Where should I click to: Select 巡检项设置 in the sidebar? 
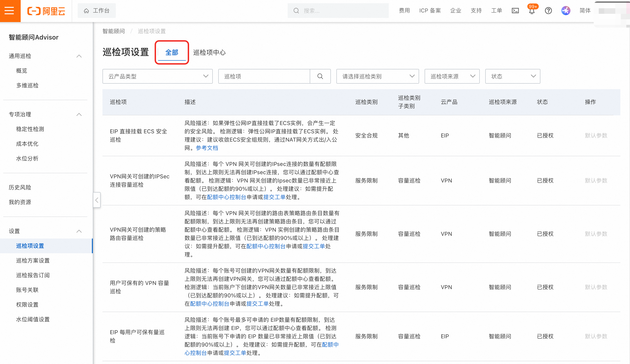(46, 246)
